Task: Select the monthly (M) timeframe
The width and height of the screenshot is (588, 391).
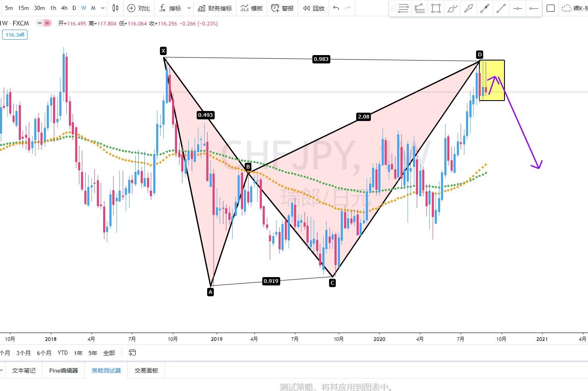Action: pyautogui.click(x=93, y=8)
